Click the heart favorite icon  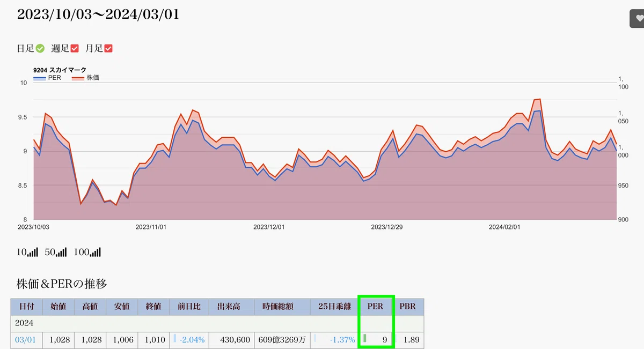pyautogui.click(x=639, y=18)
